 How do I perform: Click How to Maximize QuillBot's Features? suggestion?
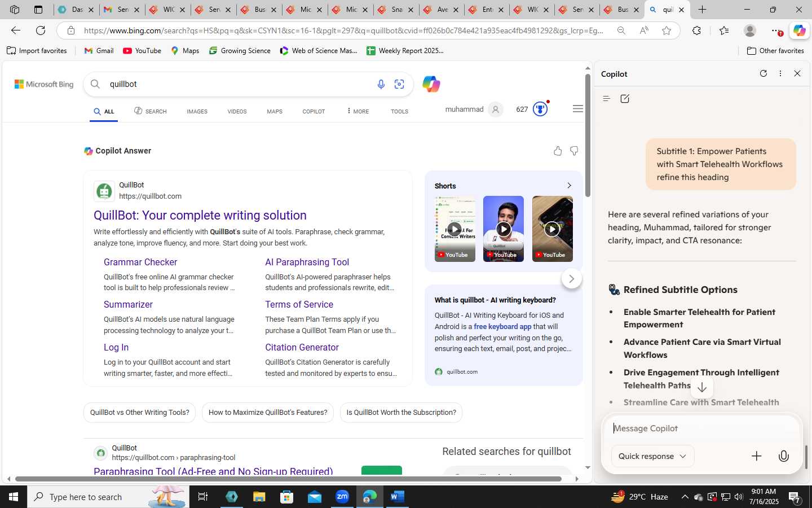coord(268,413)
